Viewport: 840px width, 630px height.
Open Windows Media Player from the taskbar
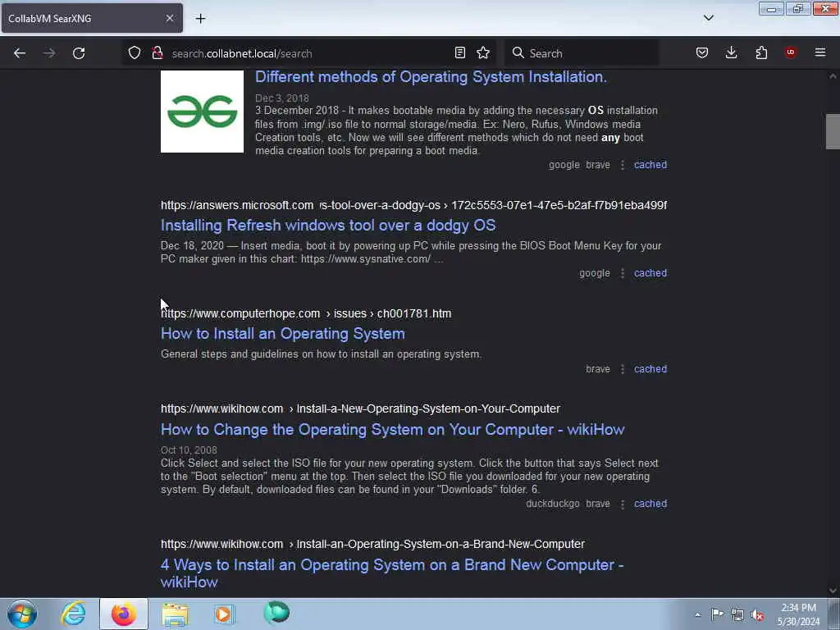click(x=224, y=614)
